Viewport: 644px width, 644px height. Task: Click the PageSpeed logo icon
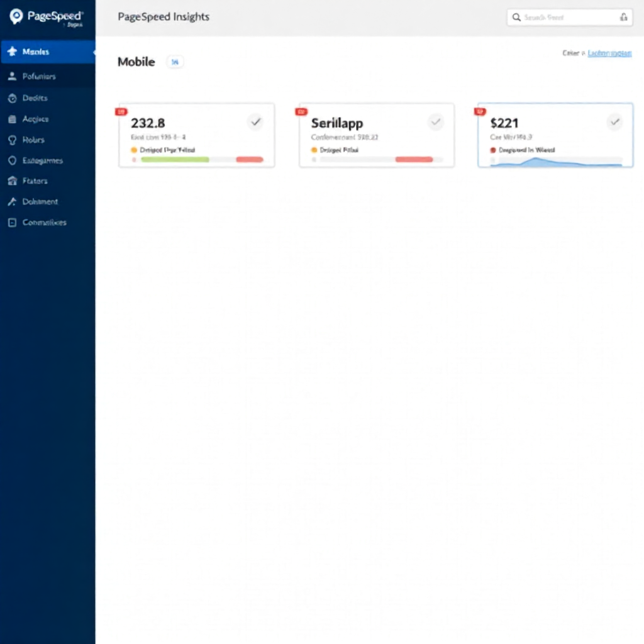(16, 16)
